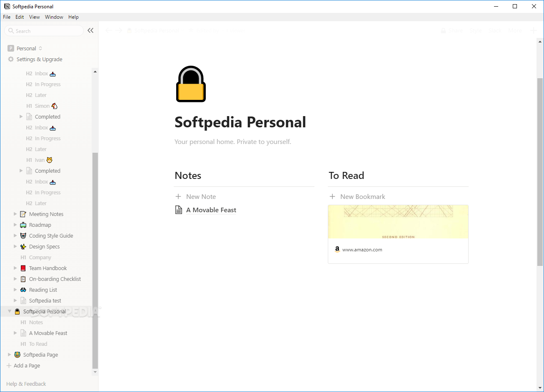Open the Help menu
Viewport: 544px width, 392px height.
pos(73,17)
